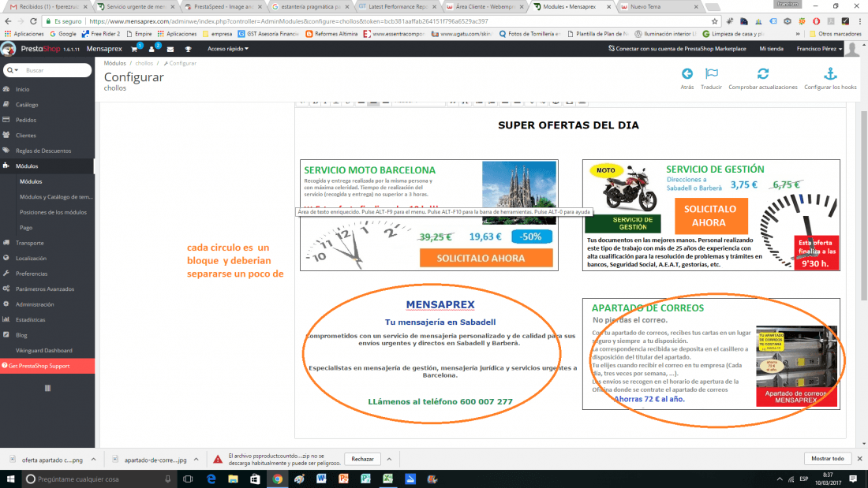Open Microsoft Edge from the taskbar
Viewport: 868px width, 488px height.
pos(211,479)
